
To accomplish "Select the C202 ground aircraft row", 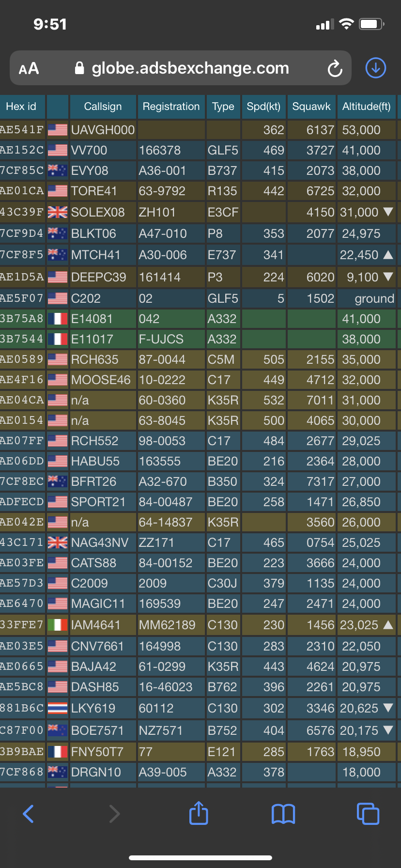I will coord(199,298).
